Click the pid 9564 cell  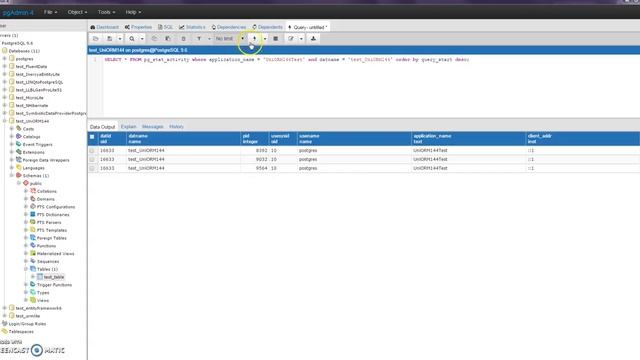[x=255, y=168]
